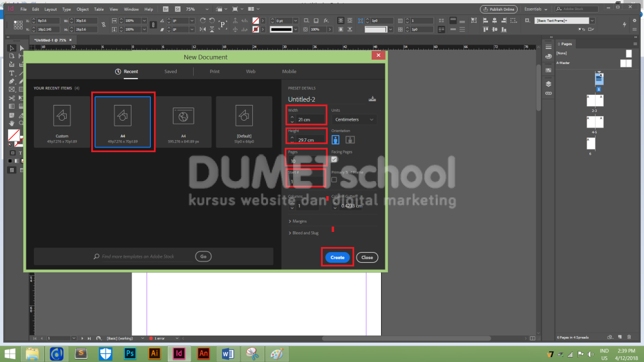Select the Scissors tool

12,98
